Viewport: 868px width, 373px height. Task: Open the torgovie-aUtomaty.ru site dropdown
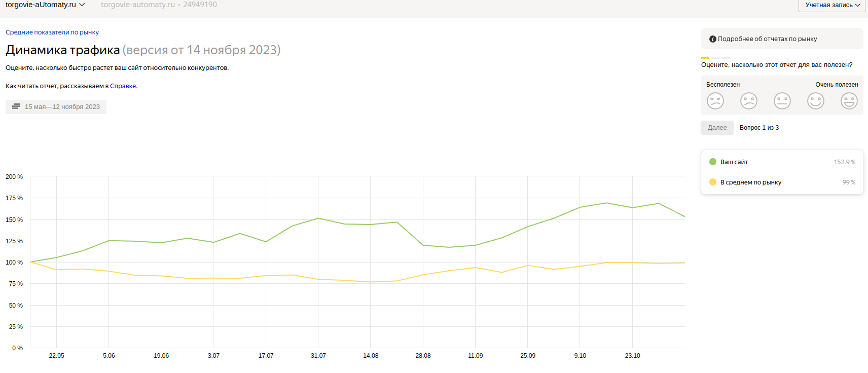point(45,5)
